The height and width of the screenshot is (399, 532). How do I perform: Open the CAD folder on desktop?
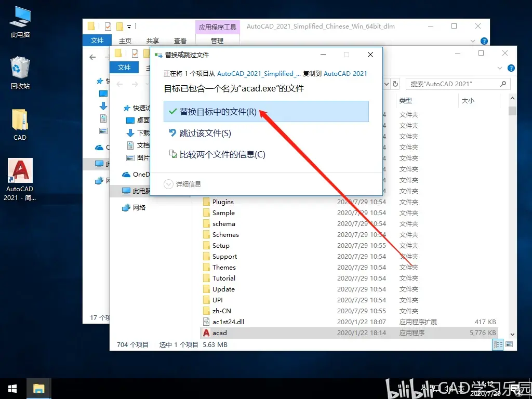coord(20,125)
